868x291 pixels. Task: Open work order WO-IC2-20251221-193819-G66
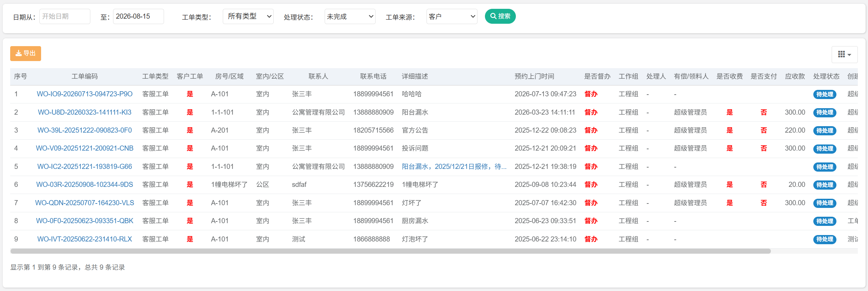click(x=85, y=167)
